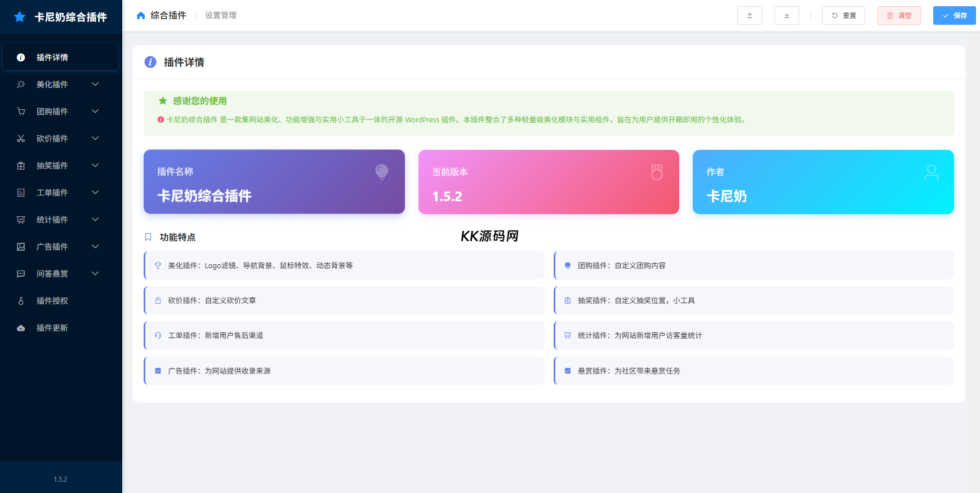This screenshot has height=493, width=980.
Task: Expand the 美化插件 submenu chevron
Action: pyautogui.click(x=95, y=85)
